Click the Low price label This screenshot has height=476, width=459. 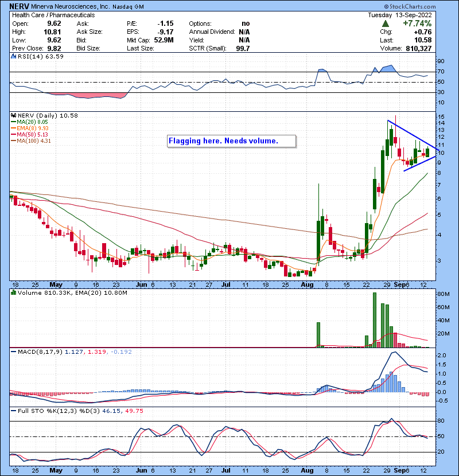click(19, 40)
